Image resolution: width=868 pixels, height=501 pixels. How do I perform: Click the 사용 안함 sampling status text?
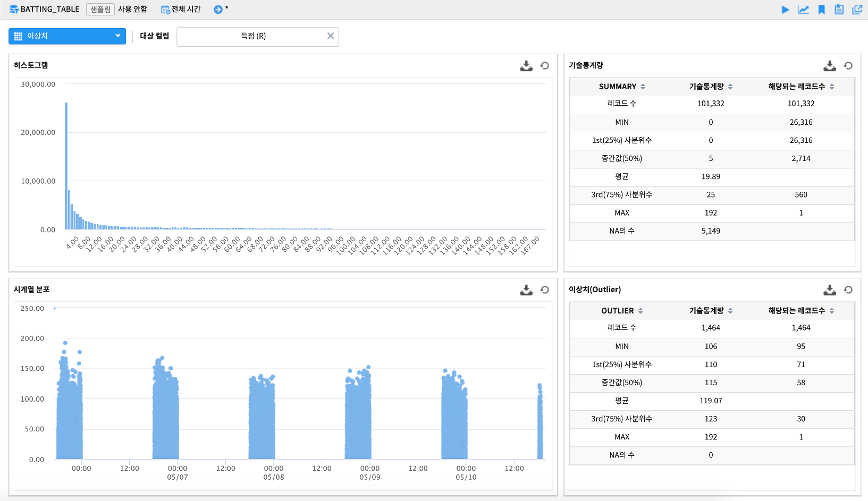pyautogui.click(x=132, y=9)
